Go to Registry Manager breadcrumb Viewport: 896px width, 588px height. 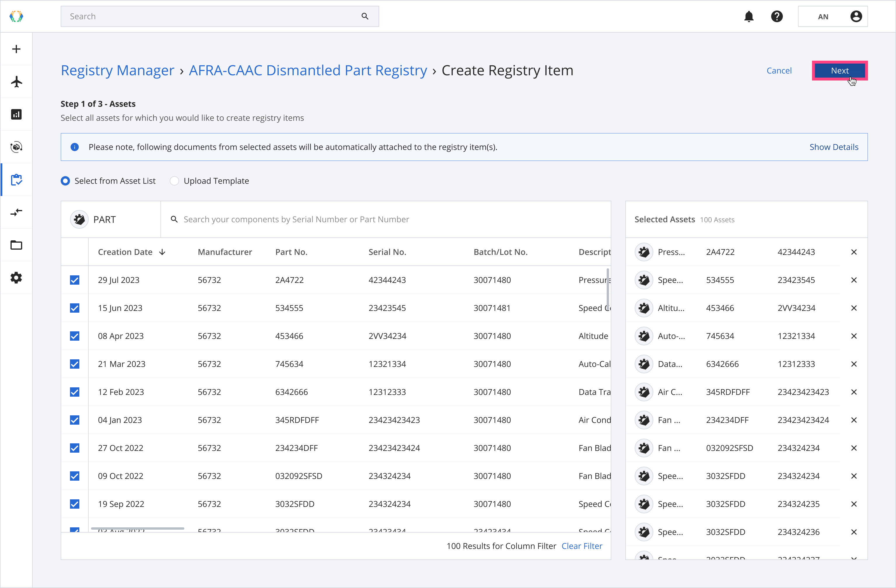118,70
